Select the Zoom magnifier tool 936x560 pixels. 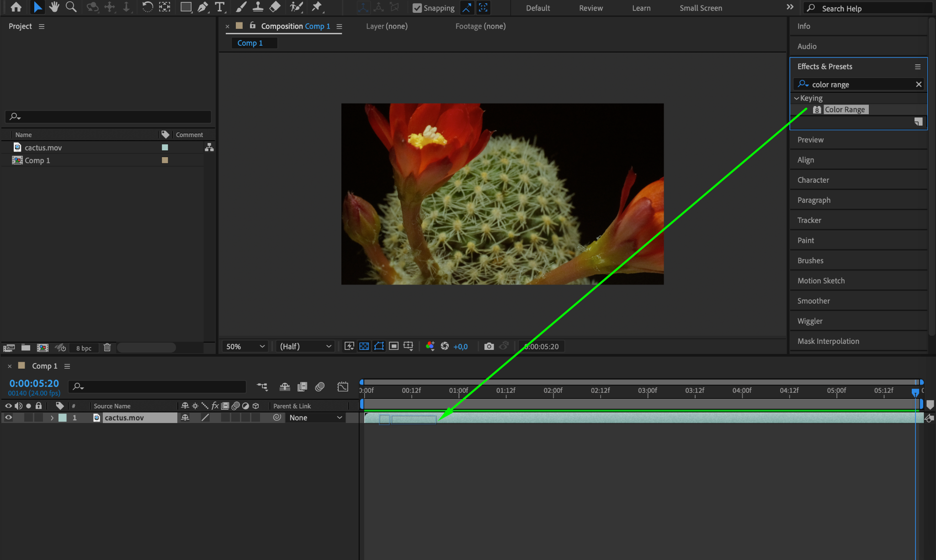click(x=71, y=7)
